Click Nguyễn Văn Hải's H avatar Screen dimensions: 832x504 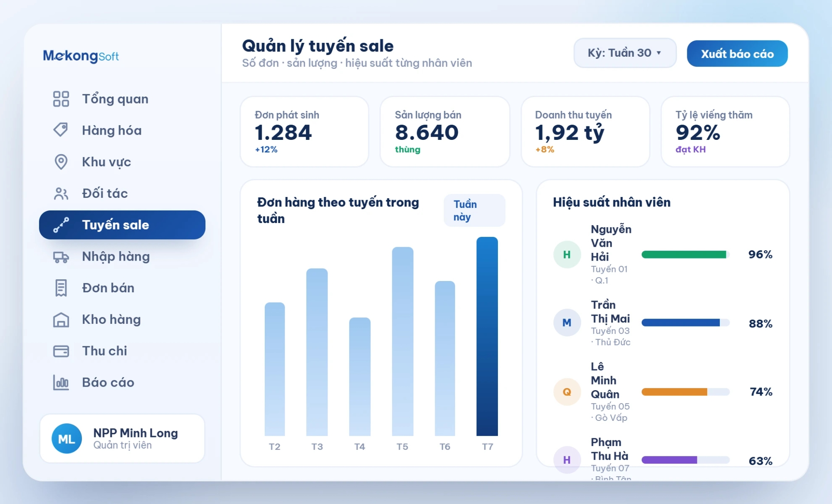click(x=567, y=255)
